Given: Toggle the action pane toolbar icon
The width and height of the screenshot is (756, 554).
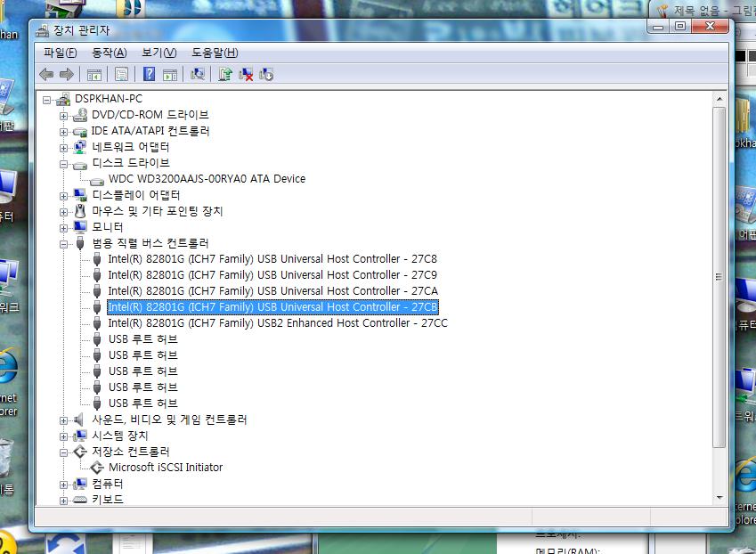Looking at the screenshot, I should point(170,74).
